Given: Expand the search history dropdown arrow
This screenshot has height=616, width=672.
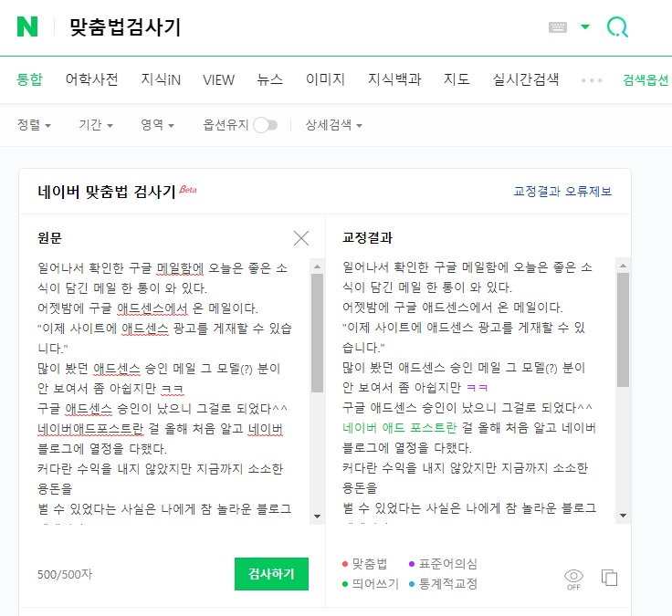Looking at the screenshot, I should pyautogui.click(x=585, y=27).
